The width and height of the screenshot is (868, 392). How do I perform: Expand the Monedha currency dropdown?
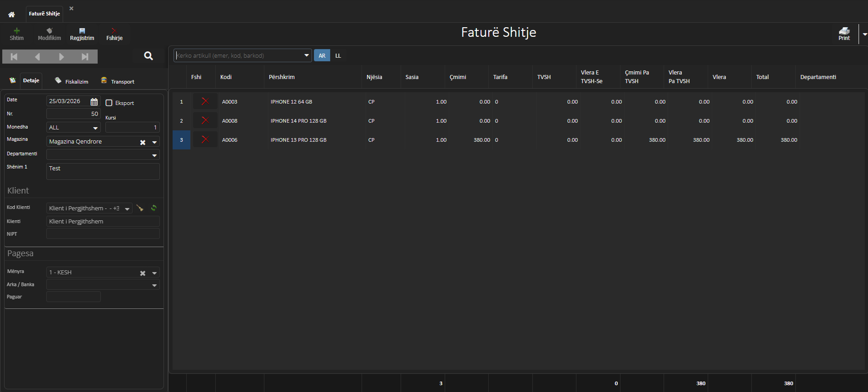(x=95, y=128)
